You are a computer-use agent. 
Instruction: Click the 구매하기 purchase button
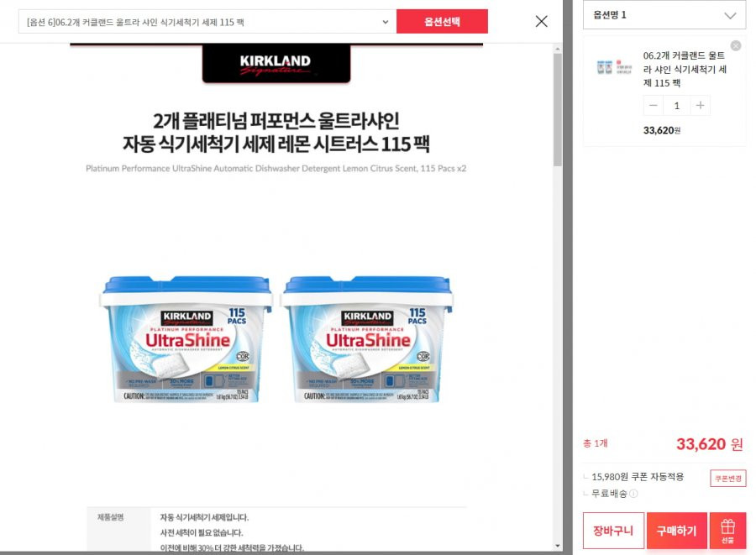[677, 531]
